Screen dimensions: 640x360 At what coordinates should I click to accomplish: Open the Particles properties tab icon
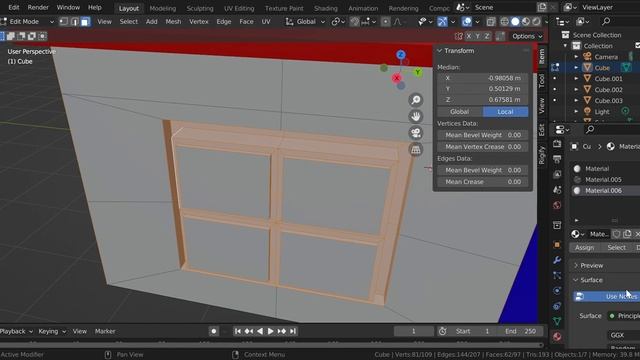[x=557, y=276]
